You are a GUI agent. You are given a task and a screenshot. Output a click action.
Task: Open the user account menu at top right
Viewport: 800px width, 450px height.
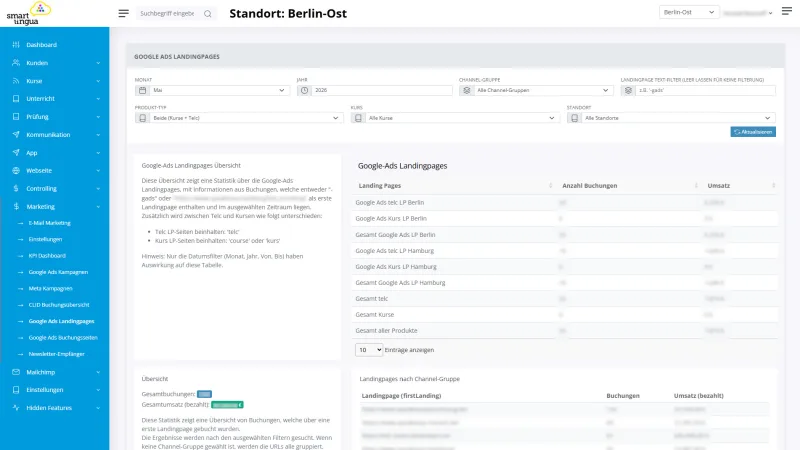(x=747, y=13)
